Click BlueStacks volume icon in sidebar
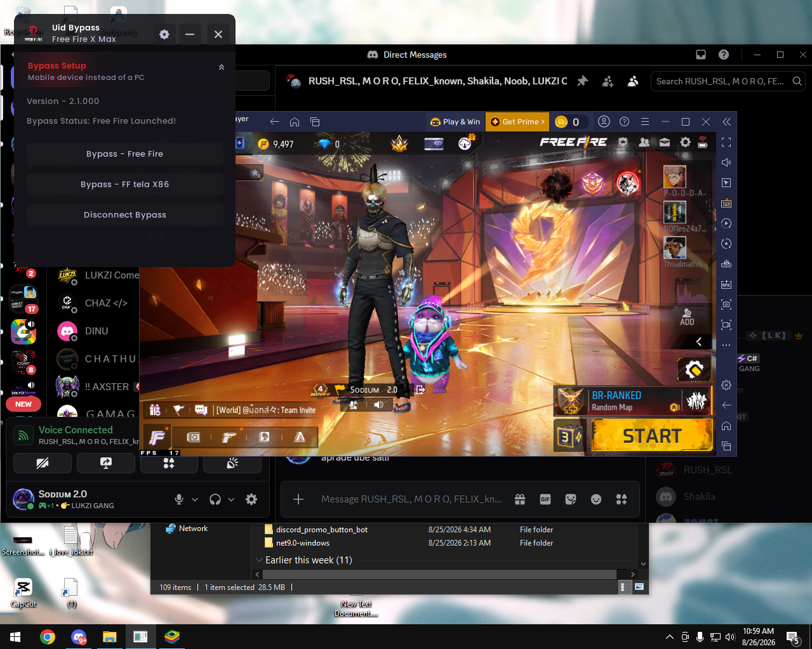The image size is (812, 649). (x=726, y=162)
